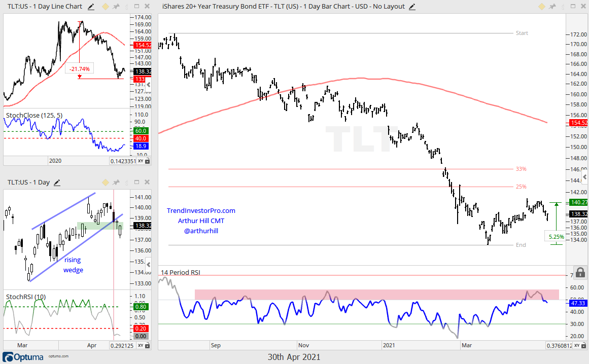
Task: Select the 14 Period RSI indicator label
Action: coord(181,272)
